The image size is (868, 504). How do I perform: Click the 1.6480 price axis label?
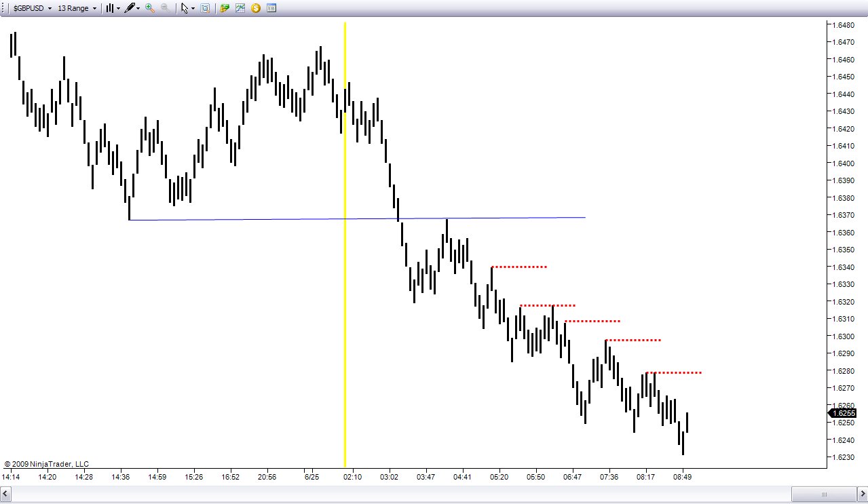843,25
